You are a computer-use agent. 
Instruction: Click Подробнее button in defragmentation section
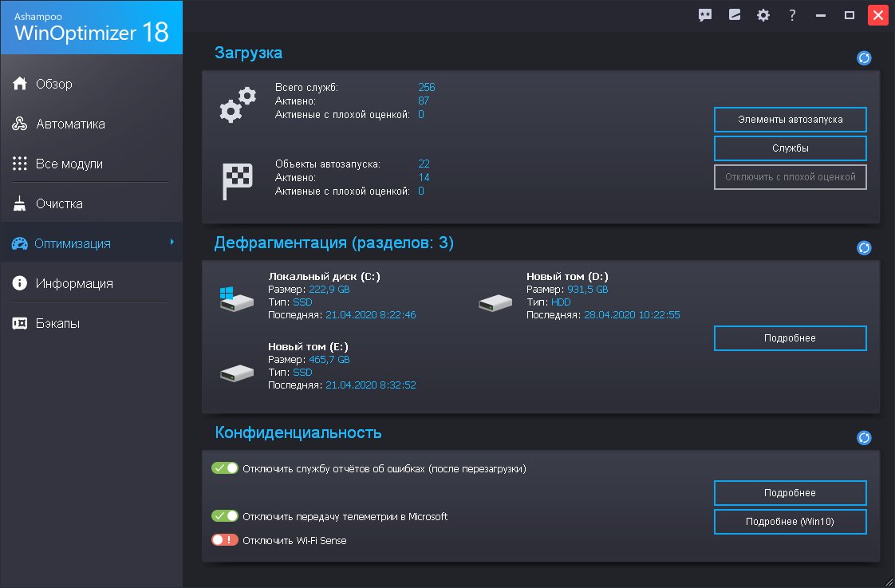[x=790, y=338]
